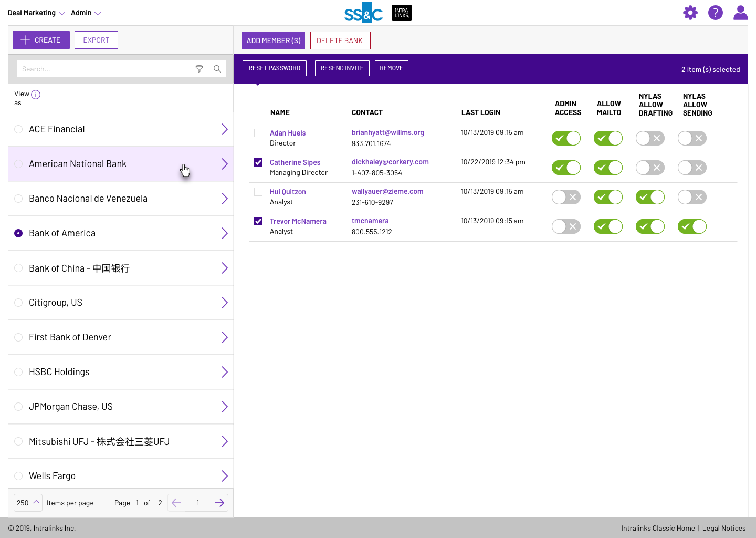Expand Banco Nacional de Venezuela chevron
Image resolution: width=756 pixels, height=538 pixels.
pos(225,199)
